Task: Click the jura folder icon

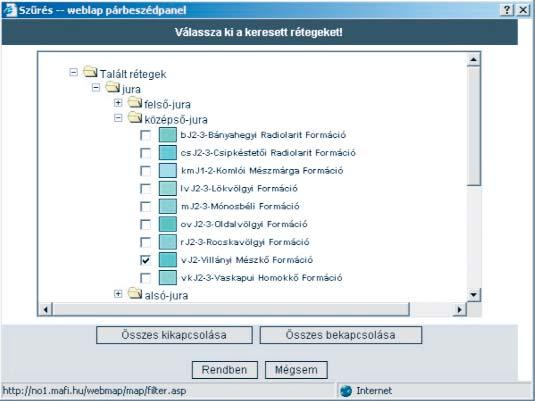Action: pos(112,87)
